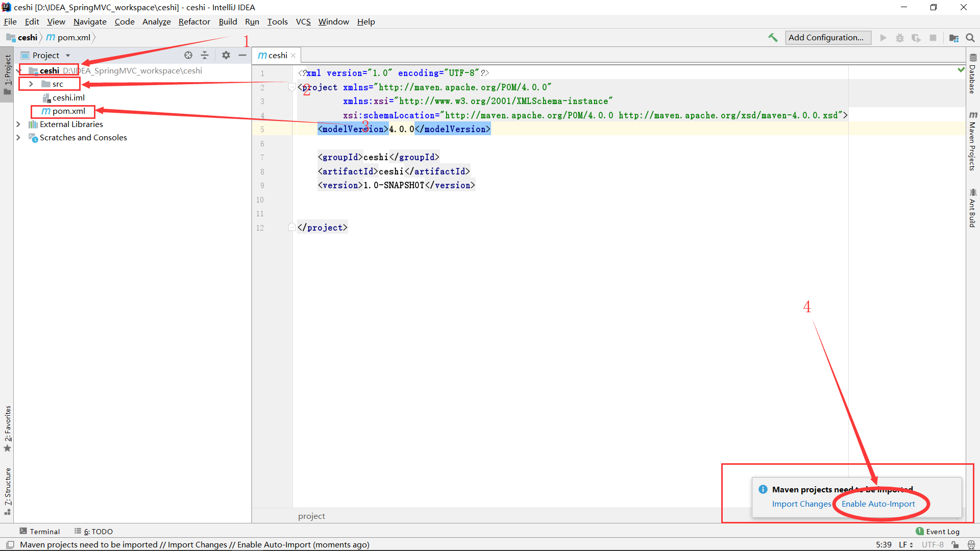Select ceshi.iml file in tree
Image resolution: width=980 pixels, height=551 pixels.
pyautogui.click(x=64, y=97)
